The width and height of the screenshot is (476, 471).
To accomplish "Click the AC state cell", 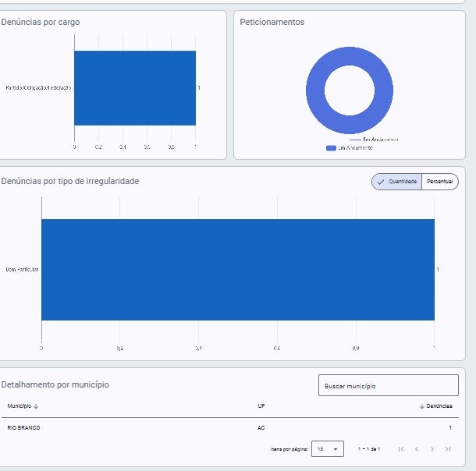I will click(x=261, y=428).
